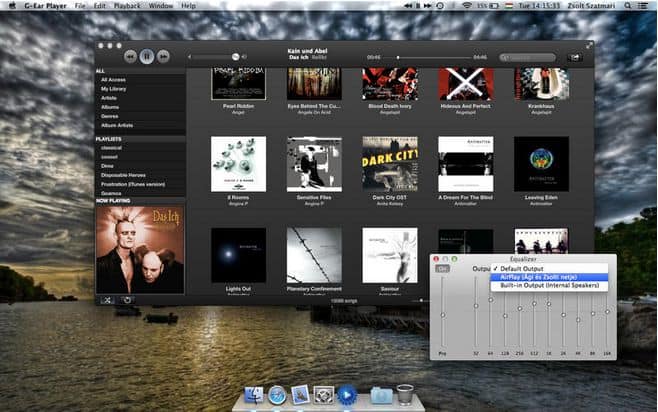The height and width of the screenshot is (412, 658).
Task: Open the Blood Death Ivory album cover
Action: tap(390, 83)
